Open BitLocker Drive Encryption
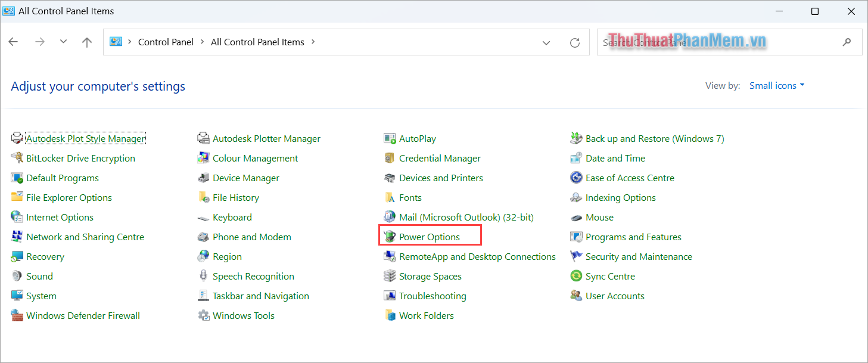868x363 pixels. tap(80, 158)
